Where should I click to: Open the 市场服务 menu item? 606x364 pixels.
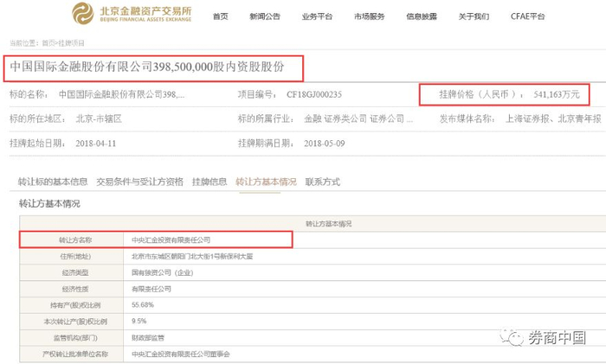369,16
